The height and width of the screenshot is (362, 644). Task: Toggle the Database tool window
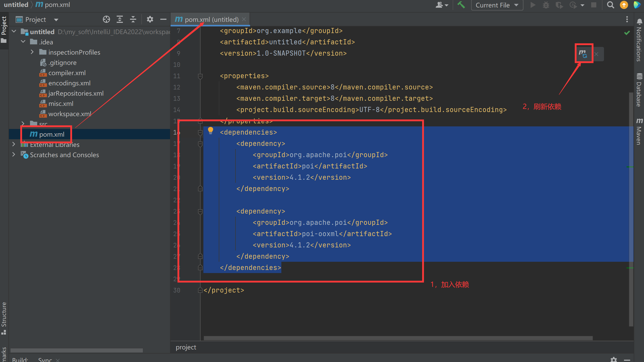pos(639,90)
